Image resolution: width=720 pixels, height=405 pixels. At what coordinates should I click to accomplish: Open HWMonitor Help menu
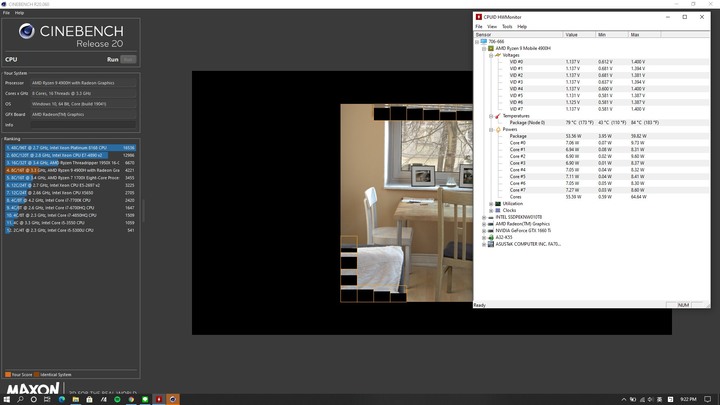point(522,27)
